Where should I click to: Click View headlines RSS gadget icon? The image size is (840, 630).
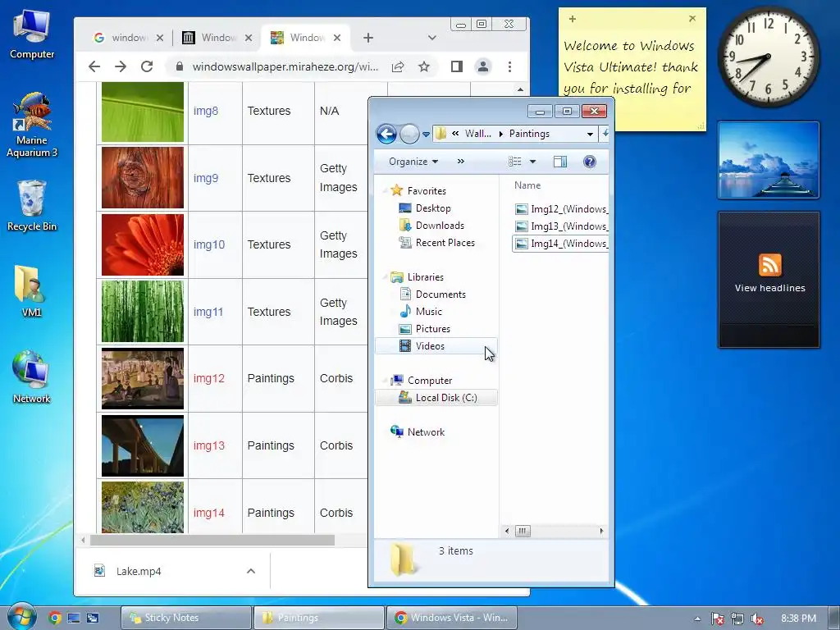point(769,265)
